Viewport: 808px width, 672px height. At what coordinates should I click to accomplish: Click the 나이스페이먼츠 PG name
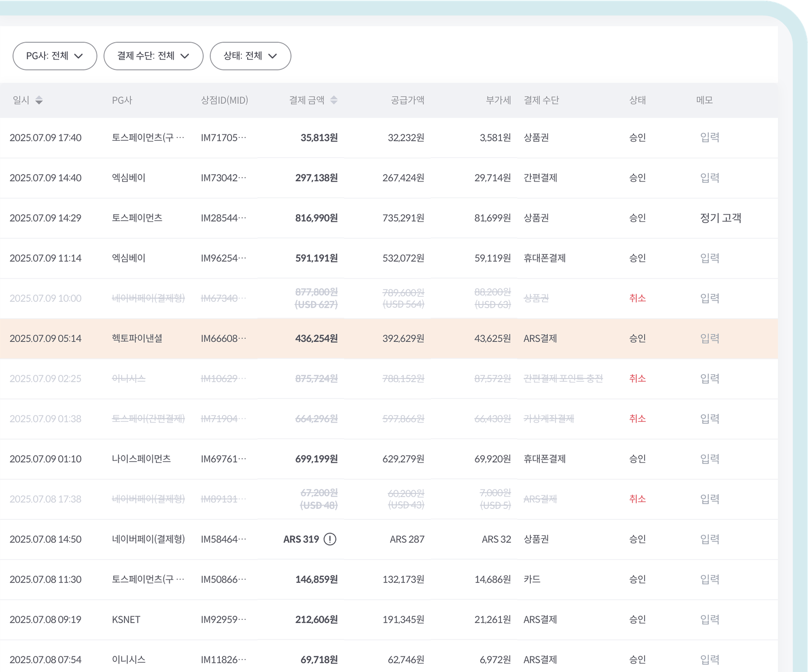[141, 459]
